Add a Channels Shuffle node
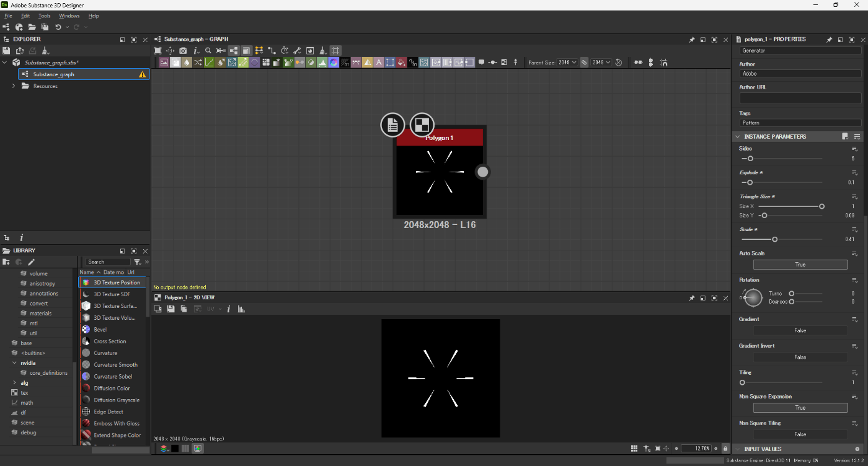Viewport: 868px width, 466px height. [198, 62]
